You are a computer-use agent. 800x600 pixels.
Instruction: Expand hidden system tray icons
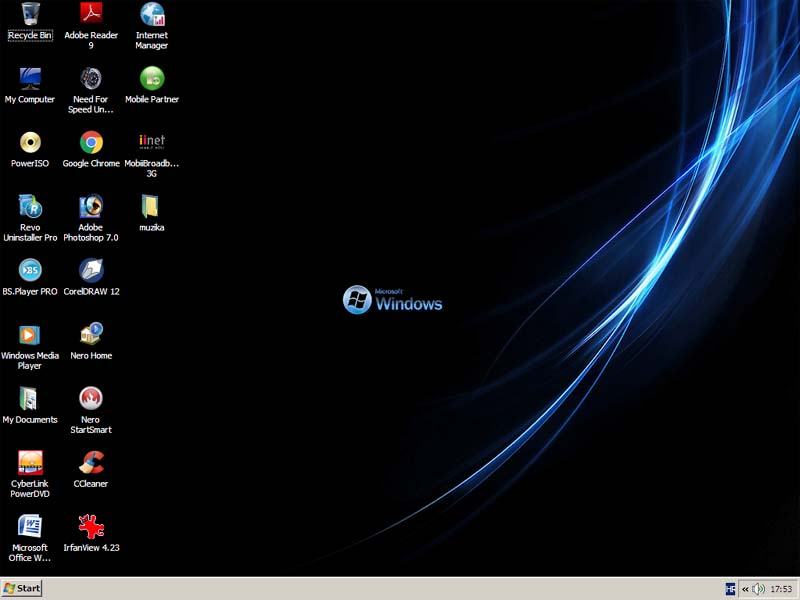(745, 589)
